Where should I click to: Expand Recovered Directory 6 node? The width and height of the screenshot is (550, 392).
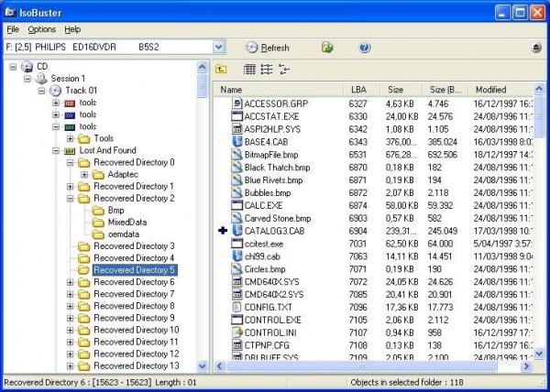tap(71, 282)
